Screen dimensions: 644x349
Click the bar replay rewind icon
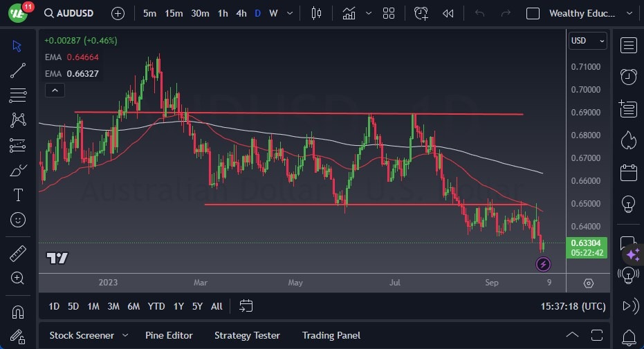tap(448, 13)
